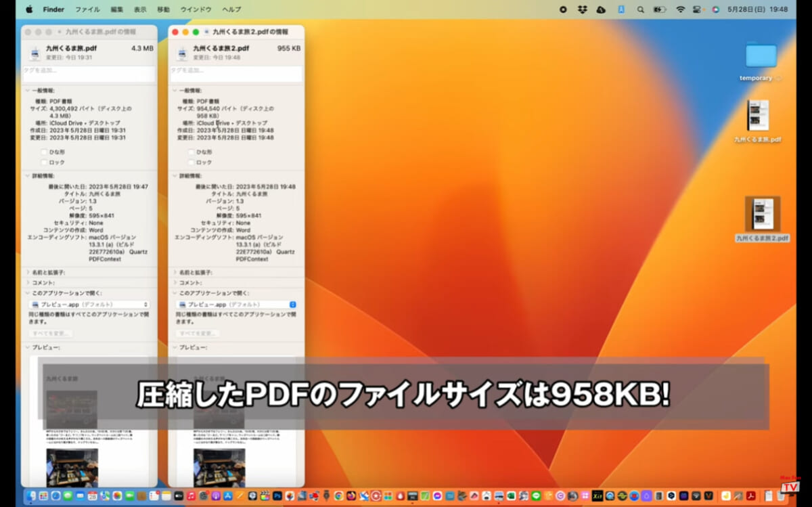
Task: Open the Calendar app in the Dock
Action: [x=93, y=496]
